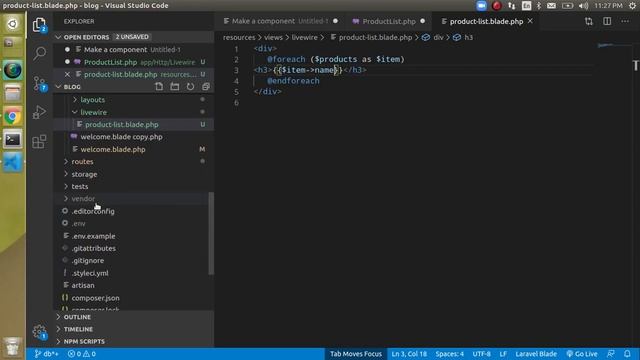Switch to ProductList.php tab
640x360 pixels.
tap(389, 21)
